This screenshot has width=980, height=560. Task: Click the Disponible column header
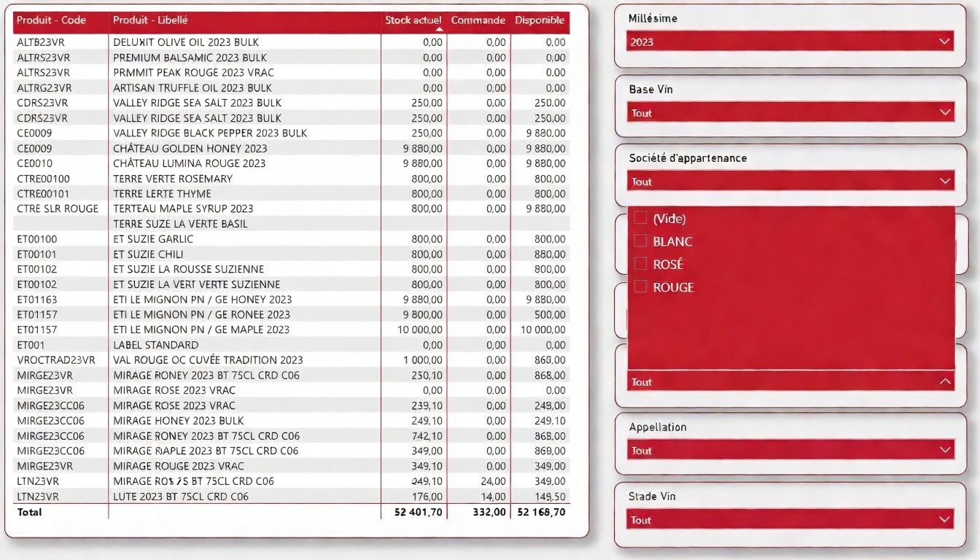coord(540,20)
